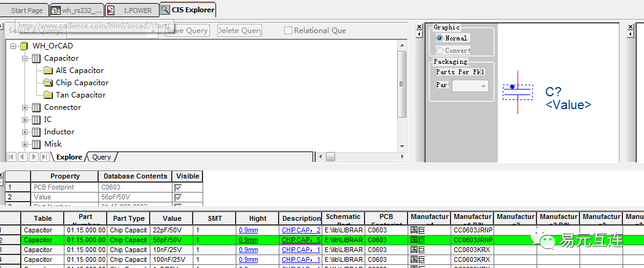Toggle the Relational Query checkbox
The height and width of the screenshot is (268, 644).
289,31
